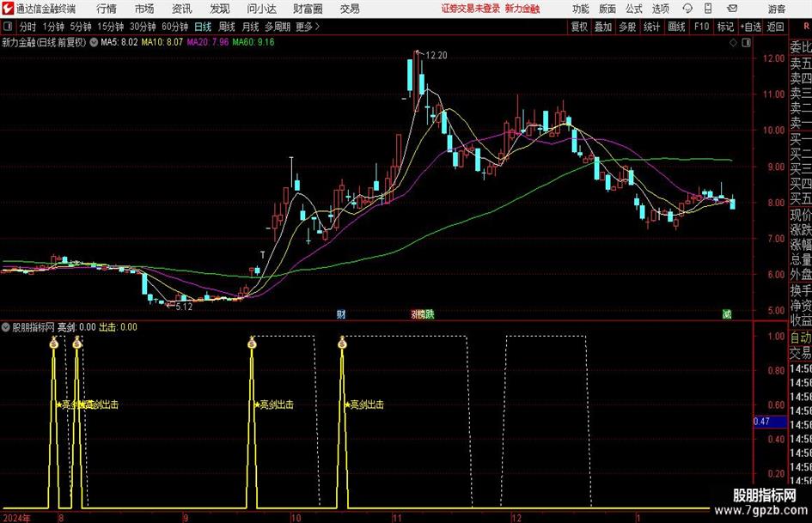Click the red R label in the side panel header
812x523 pixels.
806,27
